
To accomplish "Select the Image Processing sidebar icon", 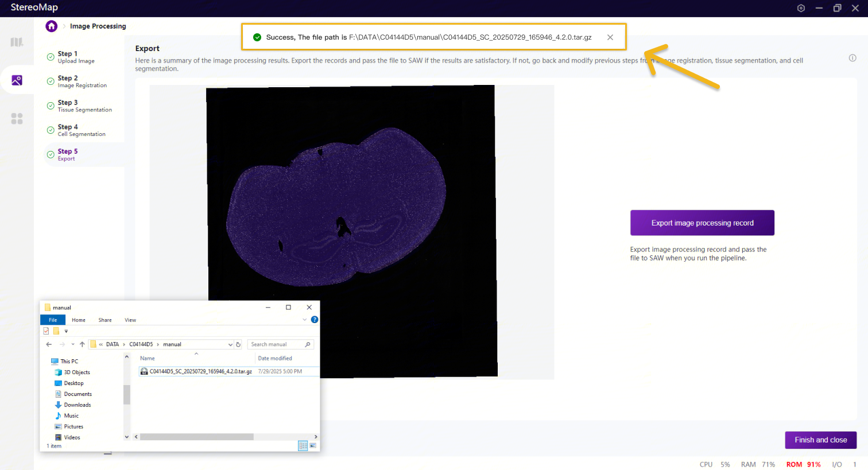I will (x=17, y=80).
